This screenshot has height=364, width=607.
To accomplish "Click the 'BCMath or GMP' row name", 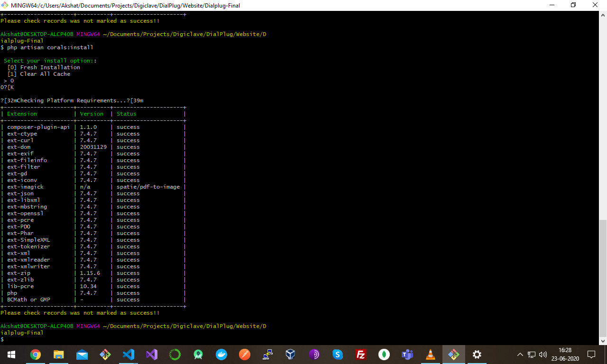I will (28, 300).
